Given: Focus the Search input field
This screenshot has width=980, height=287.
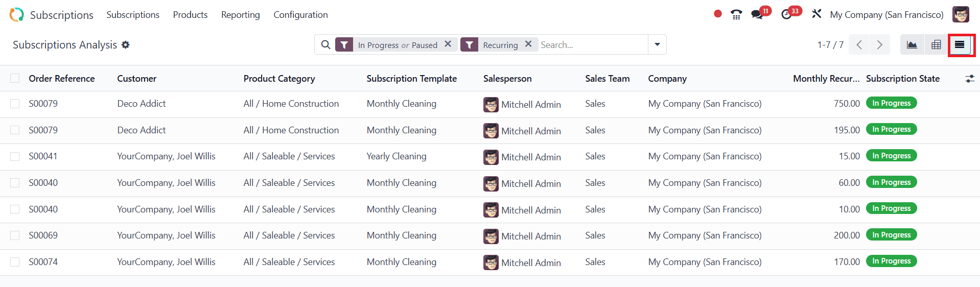Looking at the screenshot, I should point(593,45).
